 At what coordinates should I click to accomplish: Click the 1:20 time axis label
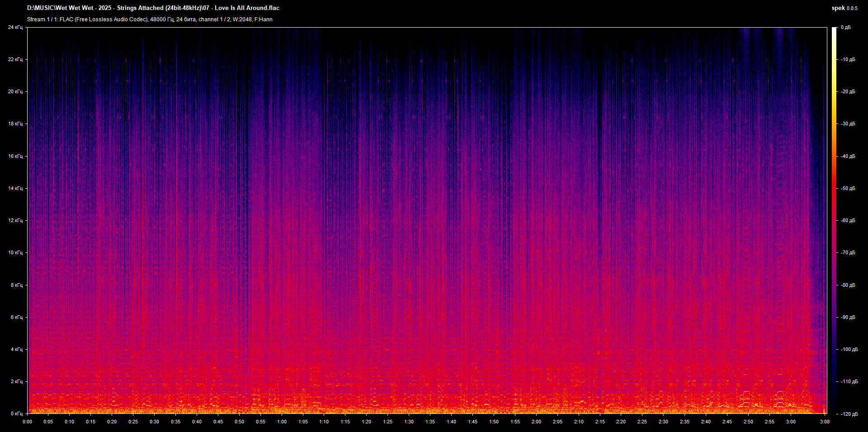[367, 422]
